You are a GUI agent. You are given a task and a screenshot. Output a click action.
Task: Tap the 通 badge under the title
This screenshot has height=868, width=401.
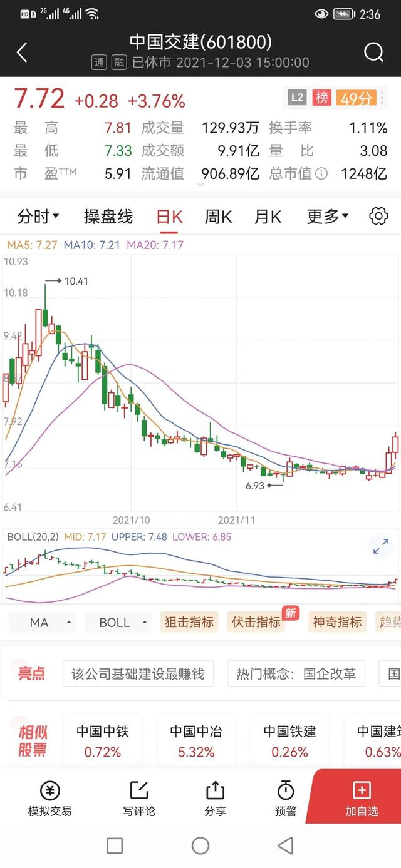(x=99, y=63)
